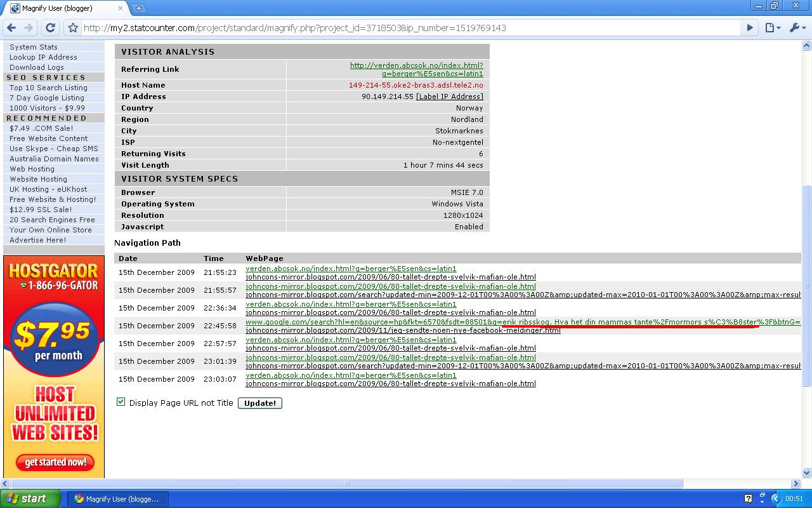Open Lookup IP Address in sidebar
The height and width of the screenshot is (508, 812).
43,57
